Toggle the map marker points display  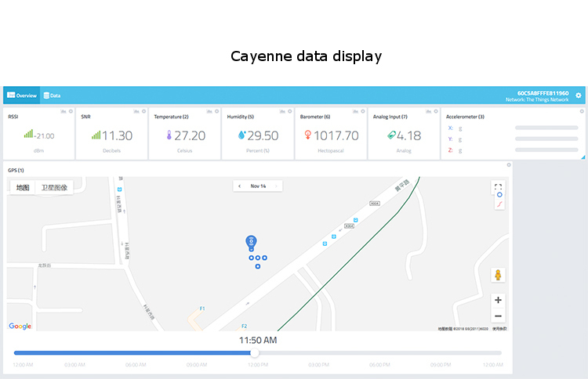pos(499,194)
